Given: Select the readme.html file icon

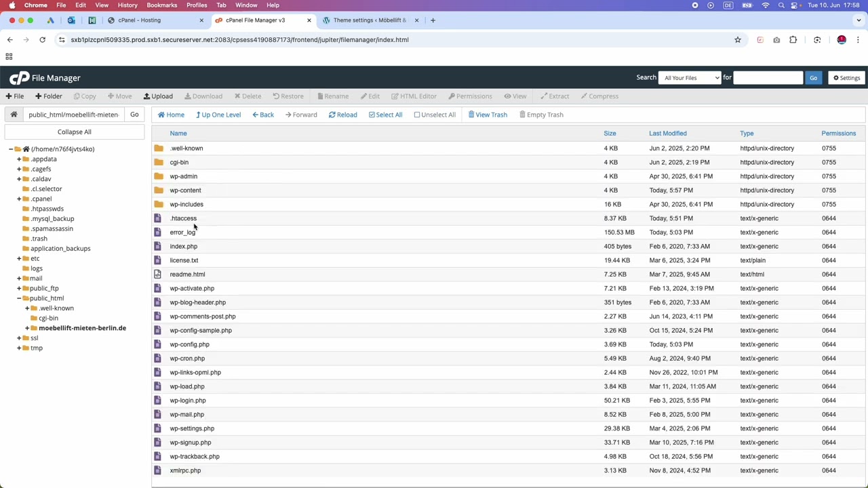Looking at the screenshot, I should pos(157,274).
